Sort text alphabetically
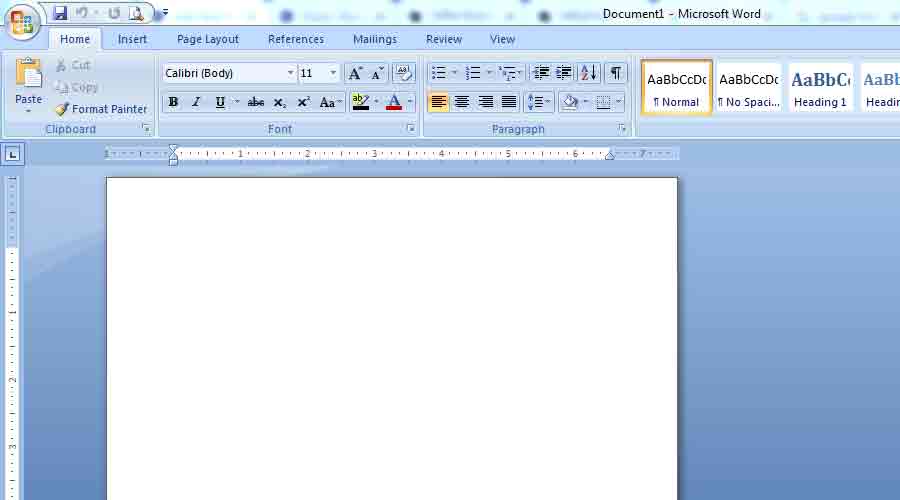 click(x=589, y=73)
